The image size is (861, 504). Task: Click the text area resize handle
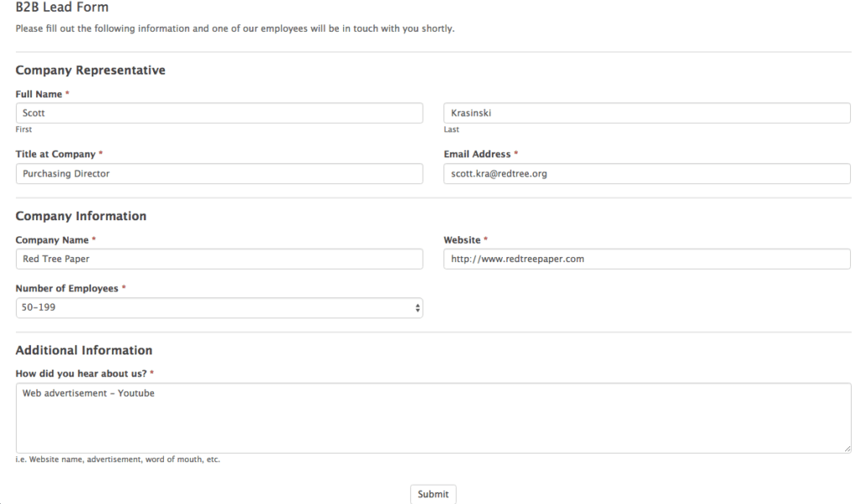847,449
